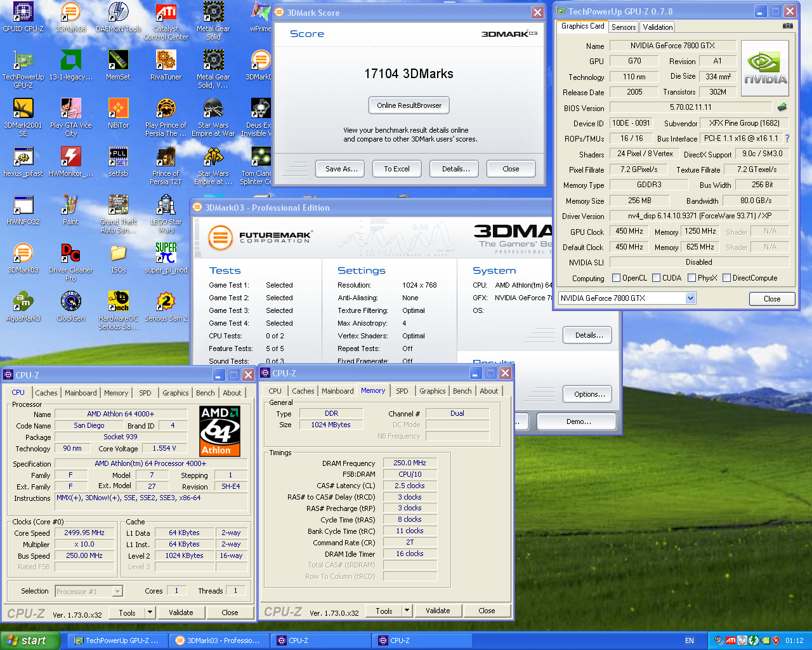The width and height of the screenshot is (812, 650).
Task: Click GPU-Z screenshot camera icon
Action: click(787, 26)
